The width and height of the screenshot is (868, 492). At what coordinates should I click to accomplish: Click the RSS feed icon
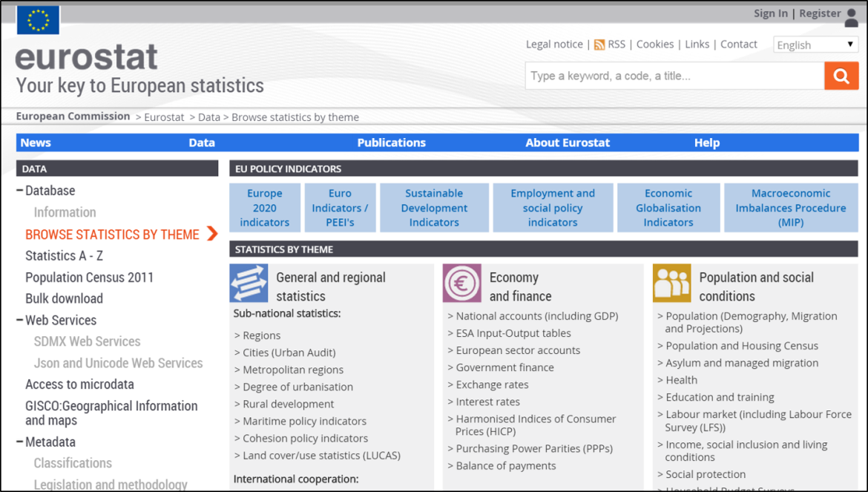599,44
